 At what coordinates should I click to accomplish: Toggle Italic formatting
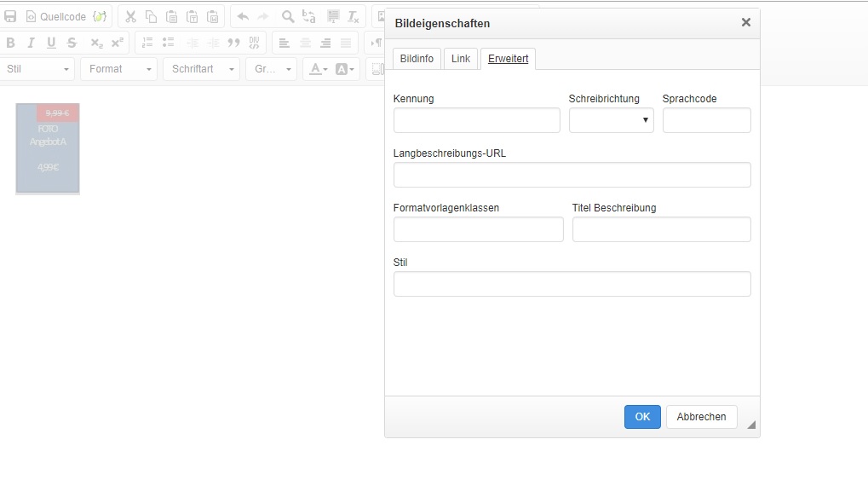tap(31, 43)
